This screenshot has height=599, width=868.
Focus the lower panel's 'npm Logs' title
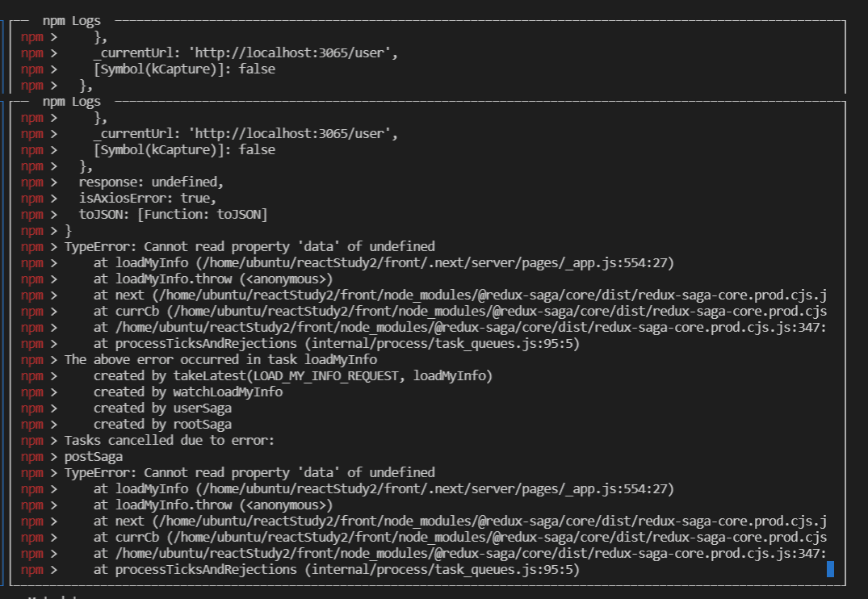[71, 101]
